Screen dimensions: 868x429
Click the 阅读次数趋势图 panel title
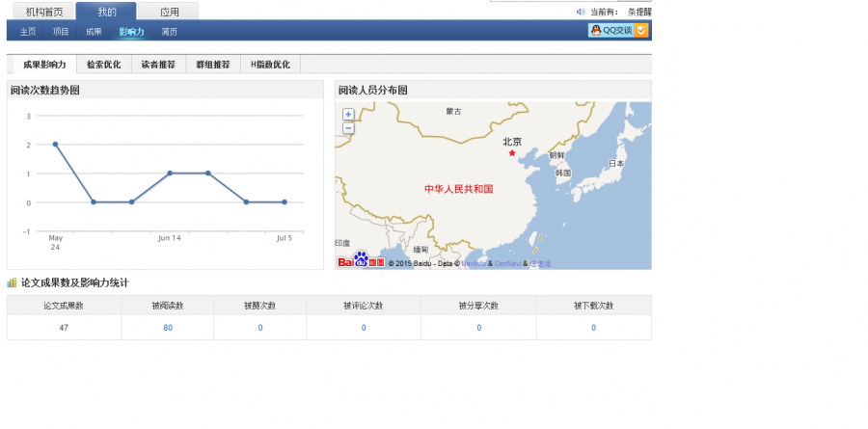pos(44,91)
